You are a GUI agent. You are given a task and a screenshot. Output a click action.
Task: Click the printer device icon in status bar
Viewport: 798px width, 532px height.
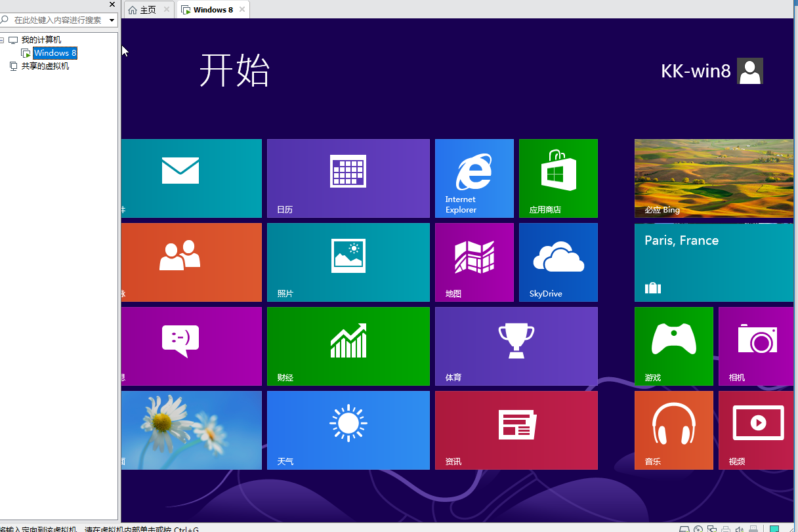[726, 529]
